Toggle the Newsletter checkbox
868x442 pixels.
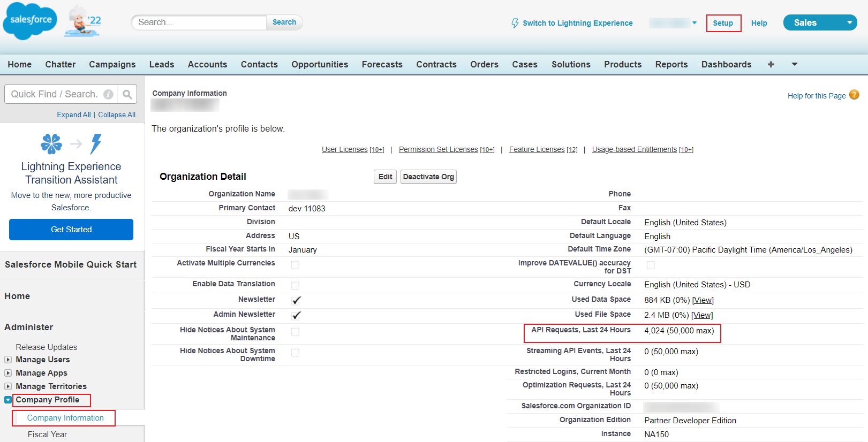296,300
